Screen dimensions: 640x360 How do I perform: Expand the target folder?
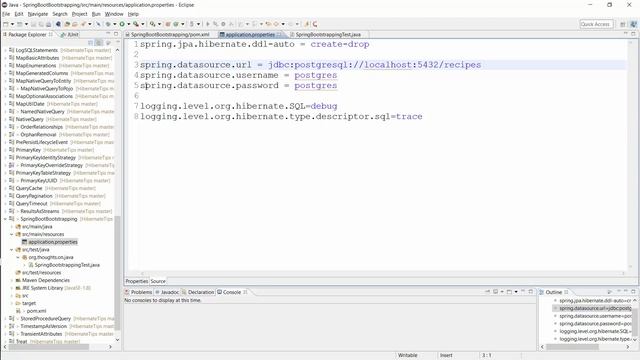tap(12, 304)
